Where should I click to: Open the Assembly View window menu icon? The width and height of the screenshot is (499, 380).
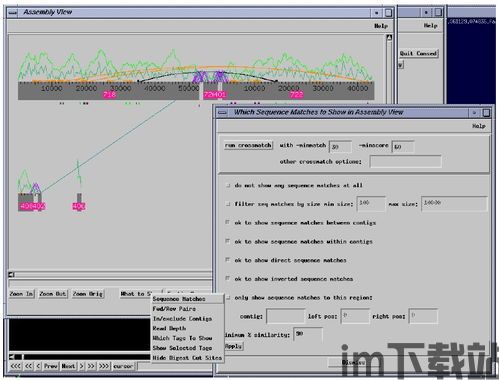click(x=13, y=13)
